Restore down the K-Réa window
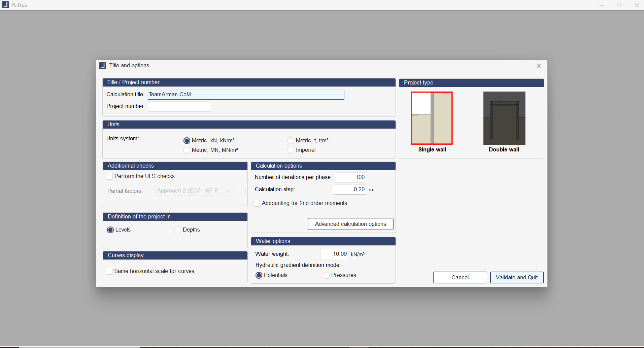Screen dimensions: 644x348 pos(619,5)
